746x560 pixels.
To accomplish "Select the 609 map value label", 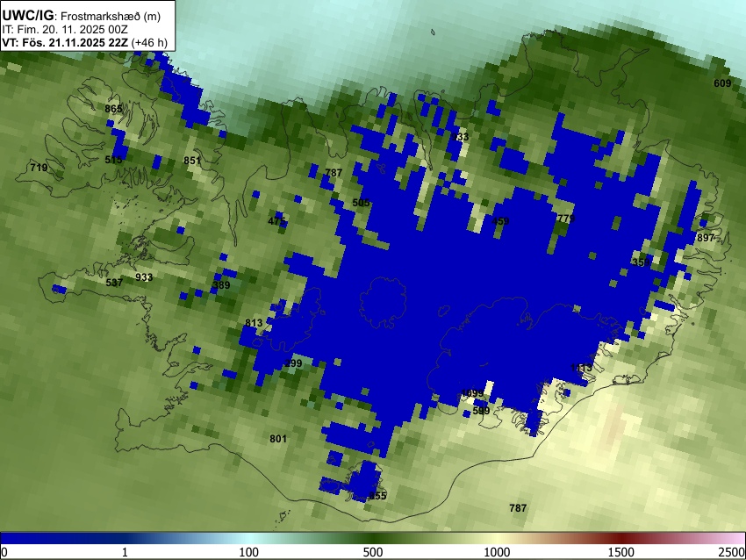I will click(x=722, y=83).
